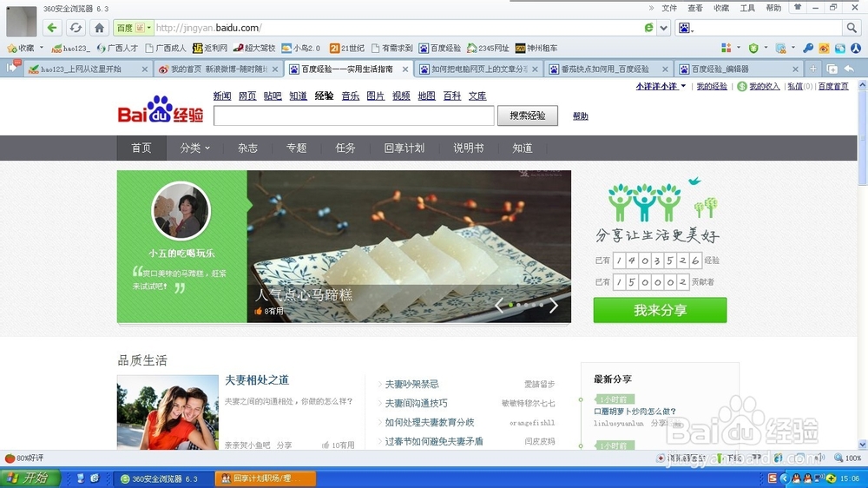The width and height of the screenshot is (868, 488).
Task: Show previous slide with left carousel arrow
Action: click(x=499, y=306)
